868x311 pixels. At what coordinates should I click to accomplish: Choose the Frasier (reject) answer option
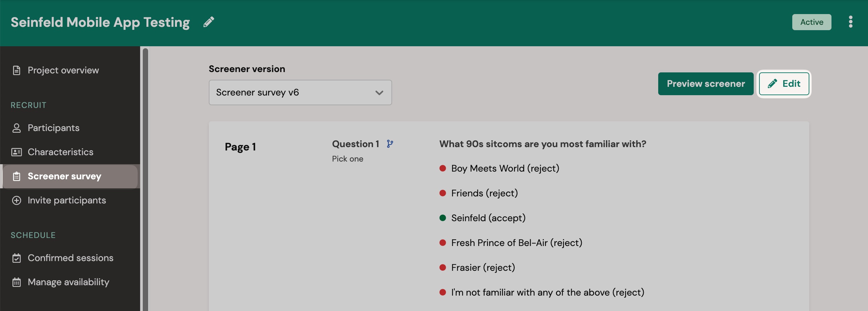pos(483,267)
